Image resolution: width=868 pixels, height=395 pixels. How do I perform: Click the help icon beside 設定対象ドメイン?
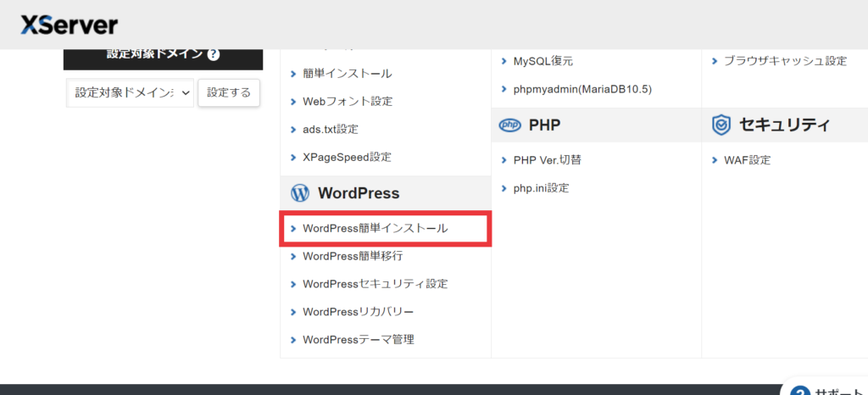(x=214, y=55)
